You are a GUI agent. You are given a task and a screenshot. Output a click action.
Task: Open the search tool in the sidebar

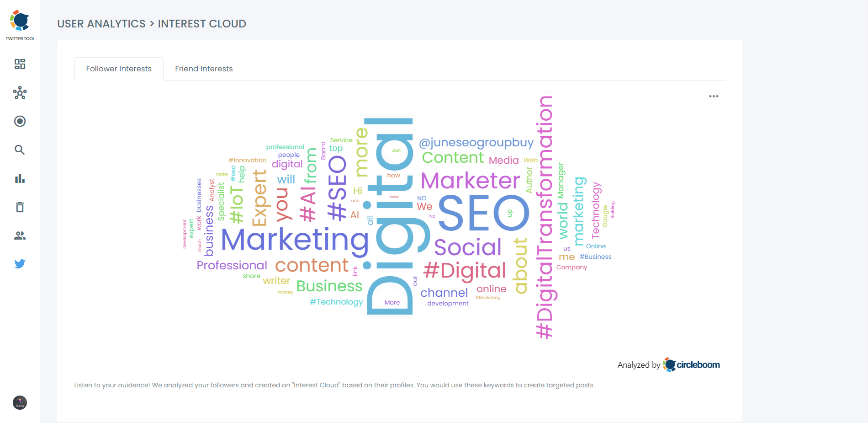coord(20,150)
